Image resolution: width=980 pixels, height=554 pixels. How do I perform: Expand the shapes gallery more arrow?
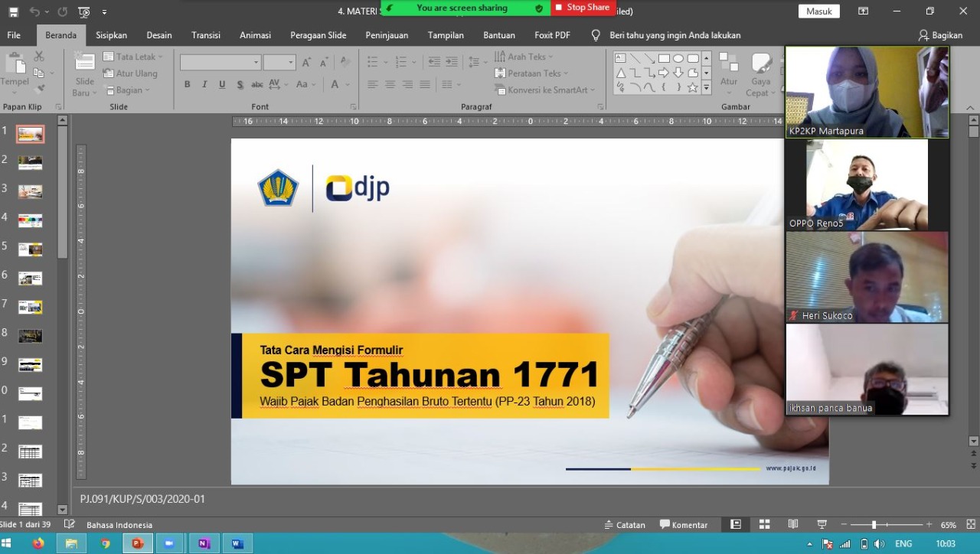[707, 87]
